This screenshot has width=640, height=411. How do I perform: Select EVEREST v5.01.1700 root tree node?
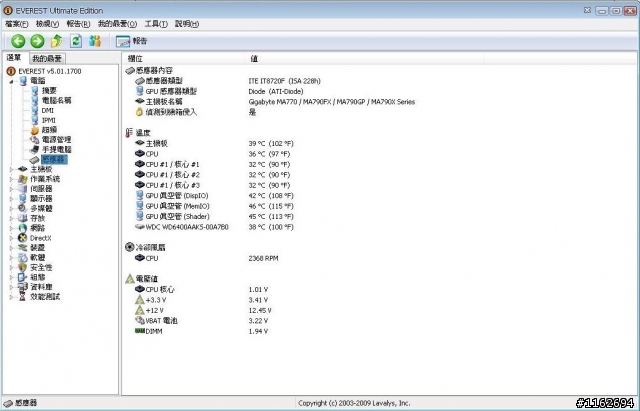coord(50,71)
